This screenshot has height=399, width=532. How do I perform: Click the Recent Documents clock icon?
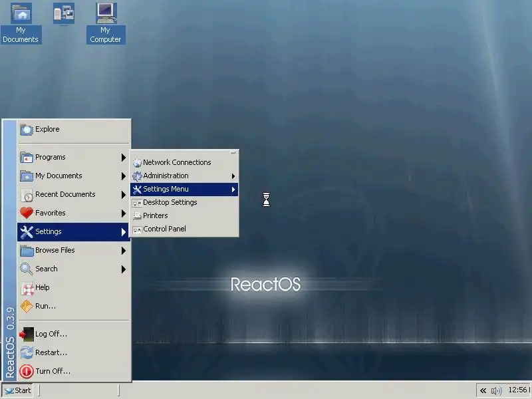click(x=27, y=195)
